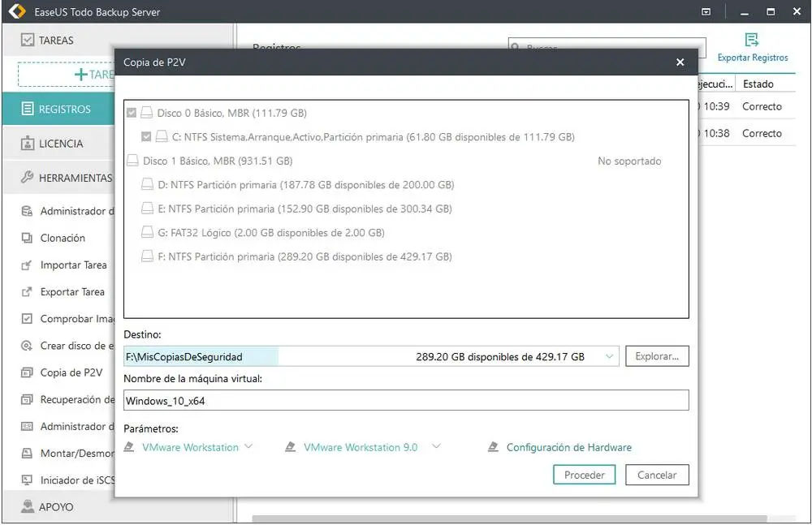Viewport: 812px width, 525px height.
Task: Click the 10:39 Correcto log row
Action: coord(745,106)
